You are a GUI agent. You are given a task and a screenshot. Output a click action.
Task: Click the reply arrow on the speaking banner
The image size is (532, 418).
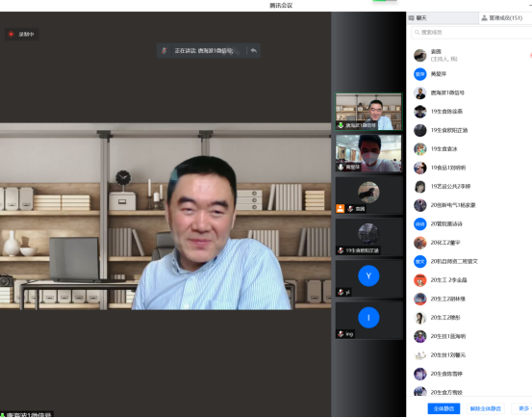pyautogui.click(x=253, y=51)
